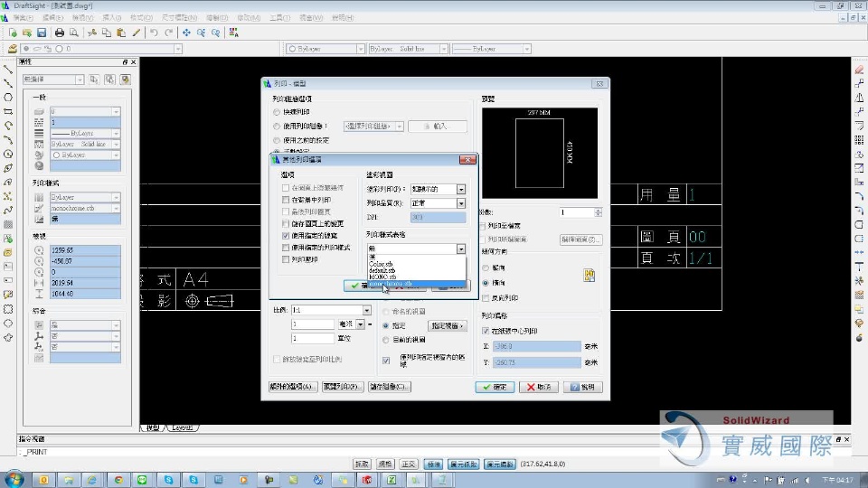Click the red-X Cancel button in Print dialog
This screenshot has width=868, height=488.
[539, 387]
